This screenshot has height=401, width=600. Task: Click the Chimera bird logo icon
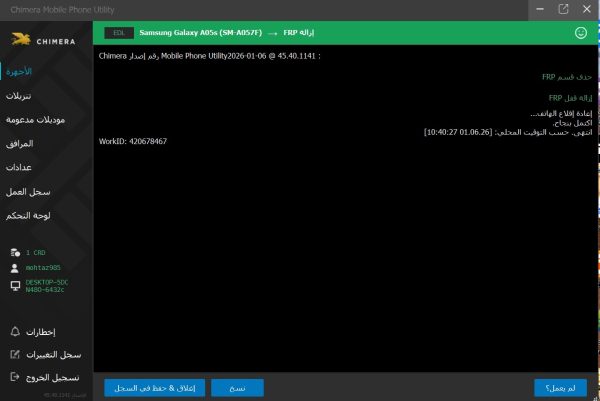coord(21,39)
